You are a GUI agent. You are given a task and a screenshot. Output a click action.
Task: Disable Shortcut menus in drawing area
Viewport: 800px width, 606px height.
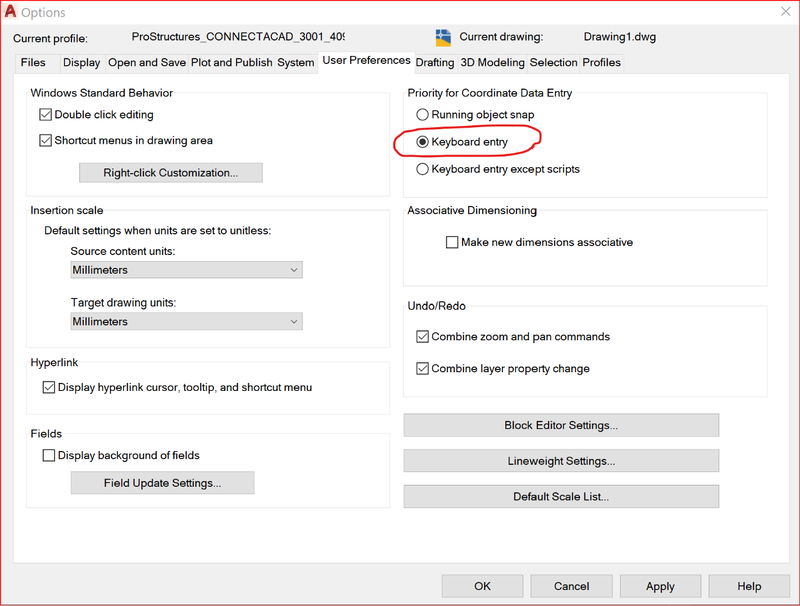coord(46,141)
